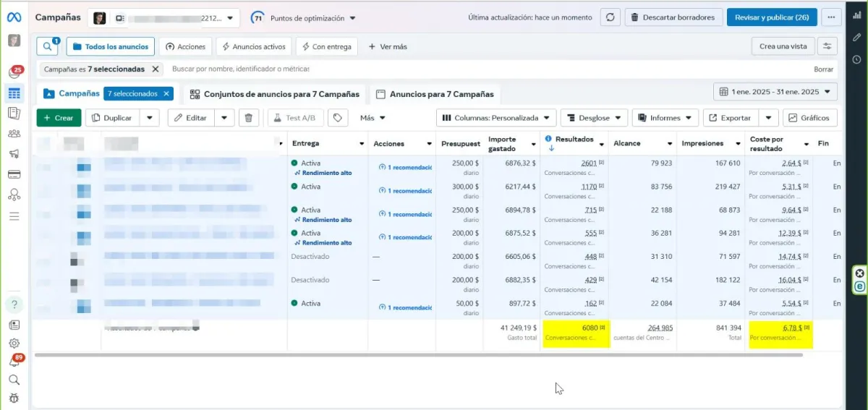Viewport: 868px width, 410px height.
Task: Open the clock history icon on right rail
Action: pos(856,59)
